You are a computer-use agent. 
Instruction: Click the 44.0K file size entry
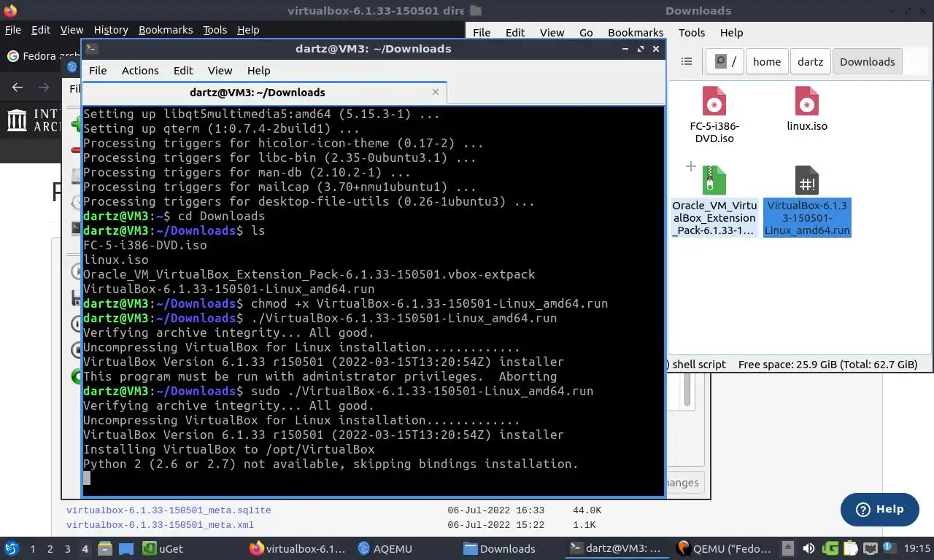(587, 510)
